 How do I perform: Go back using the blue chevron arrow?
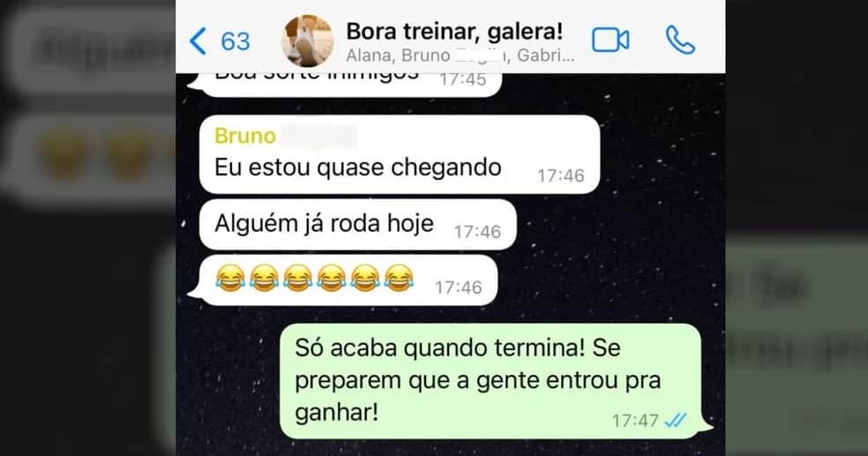(198, 41)
